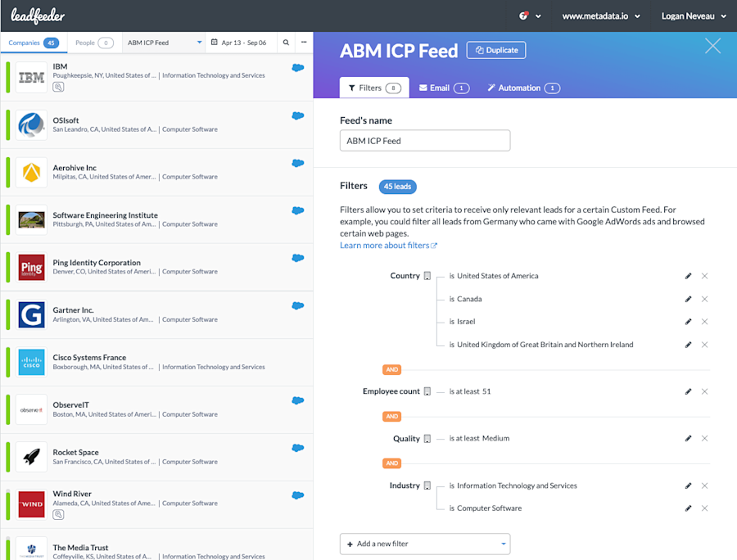Close the ABM ICP Feed panel
737x560 pixels.
pyautogui.click(x=712, y=46)
